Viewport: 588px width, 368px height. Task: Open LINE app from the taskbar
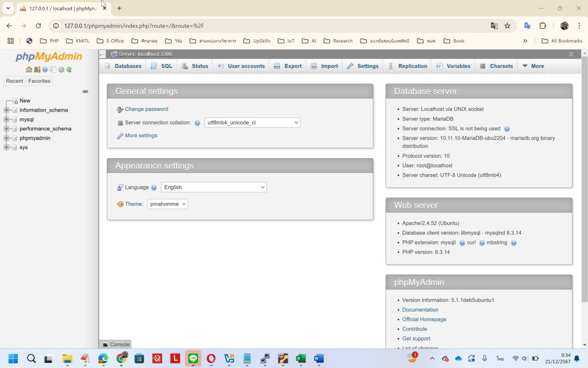193,359
